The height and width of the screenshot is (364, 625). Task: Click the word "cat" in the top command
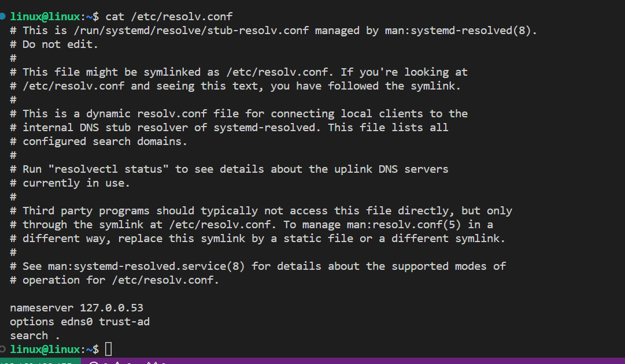[x=114, y=16]
